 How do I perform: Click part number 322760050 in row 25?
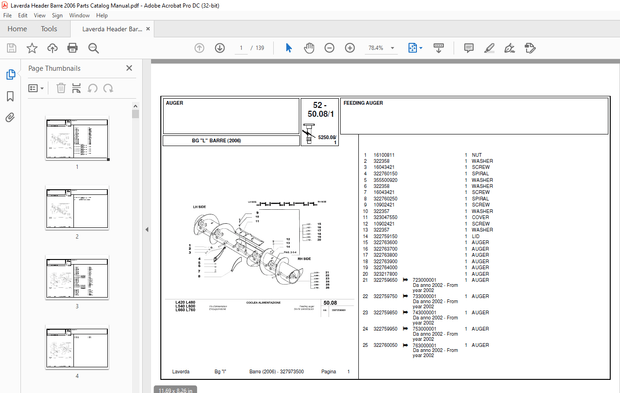[386, 345]
